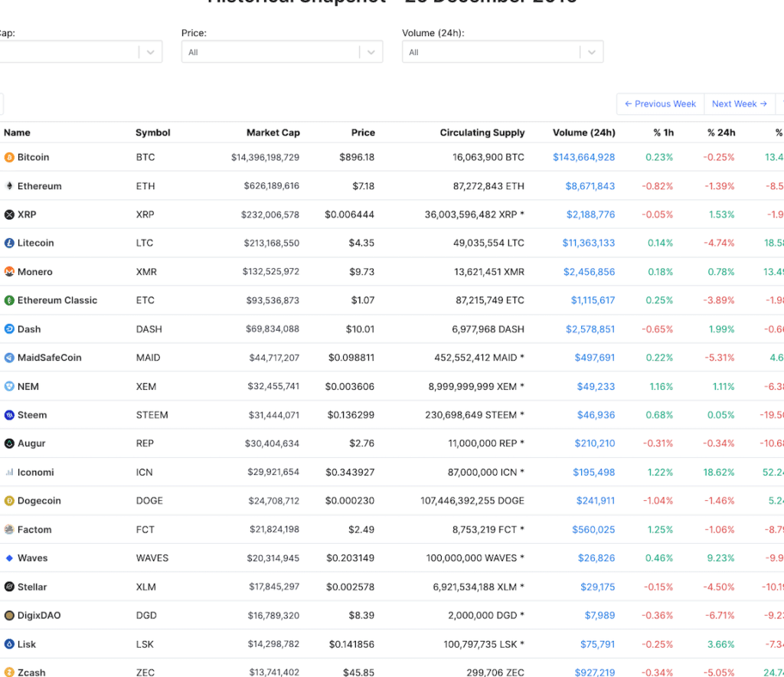Click the Dogecoin logo icon
784x677 pixels.
(x=9, y=501)
